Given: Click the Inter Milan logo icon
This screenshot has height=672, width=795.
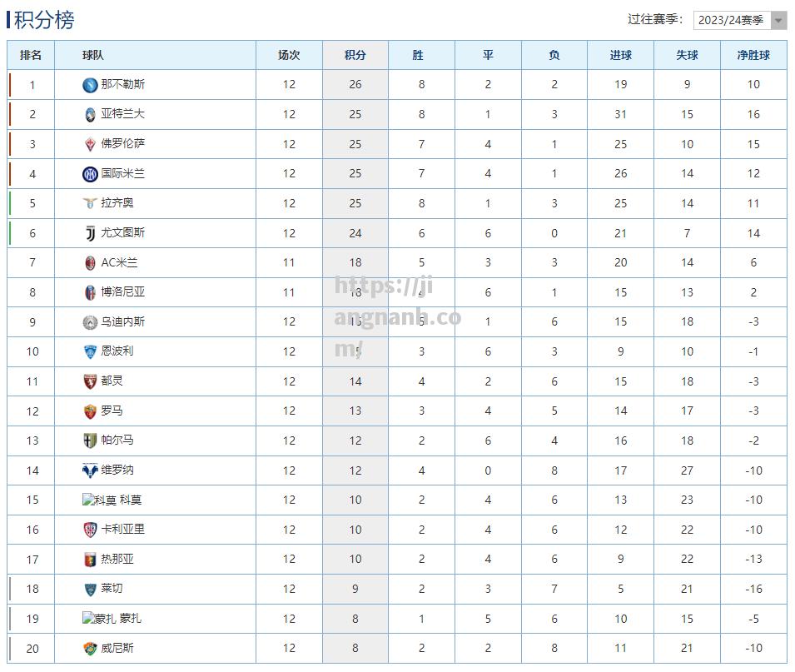Looking at the screenshot, I should [x=90, y=174].
